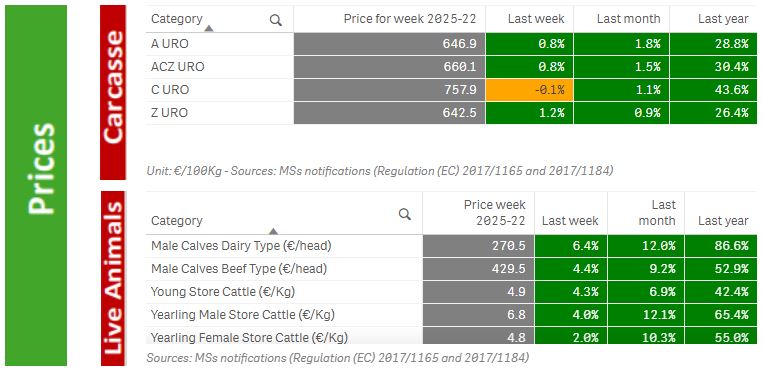The image size is (763, 372).
Task: Sort Carcasse table by Last week column
Action: pos(536,19)
